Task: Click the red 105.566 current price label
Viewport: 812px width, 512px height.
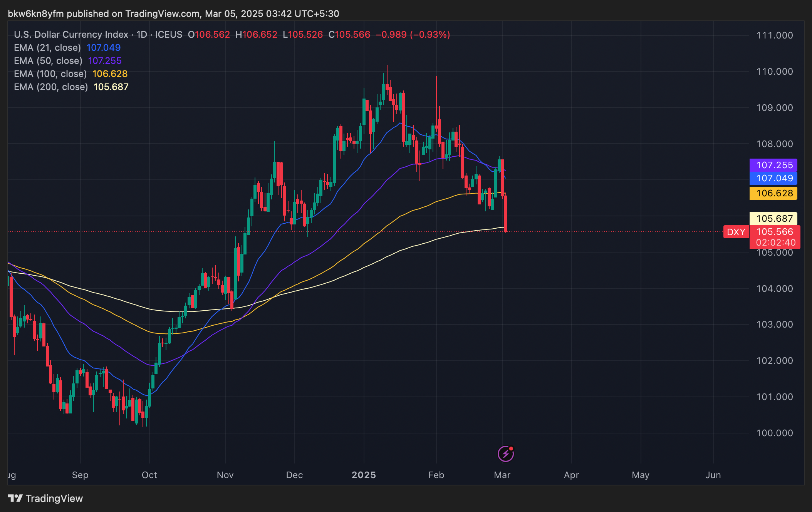Action: pos(774,232)
